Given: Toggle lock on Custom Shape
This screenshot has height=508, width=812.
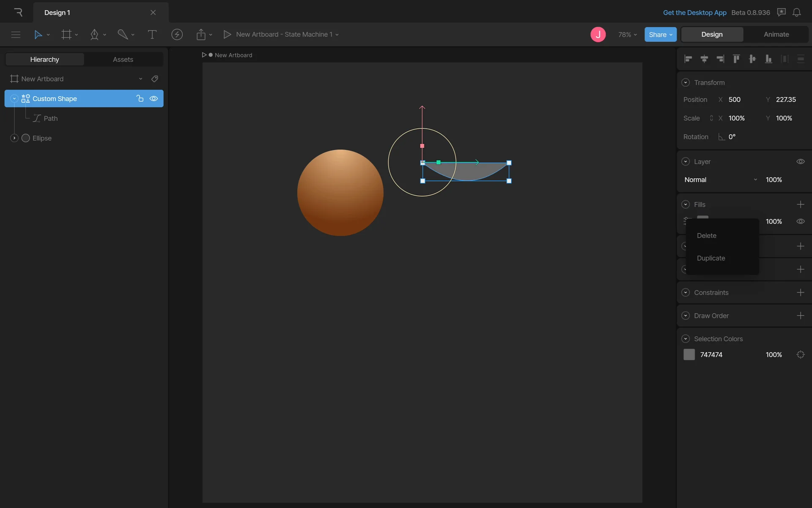Looking at the screenshot, I should [140, 99].
